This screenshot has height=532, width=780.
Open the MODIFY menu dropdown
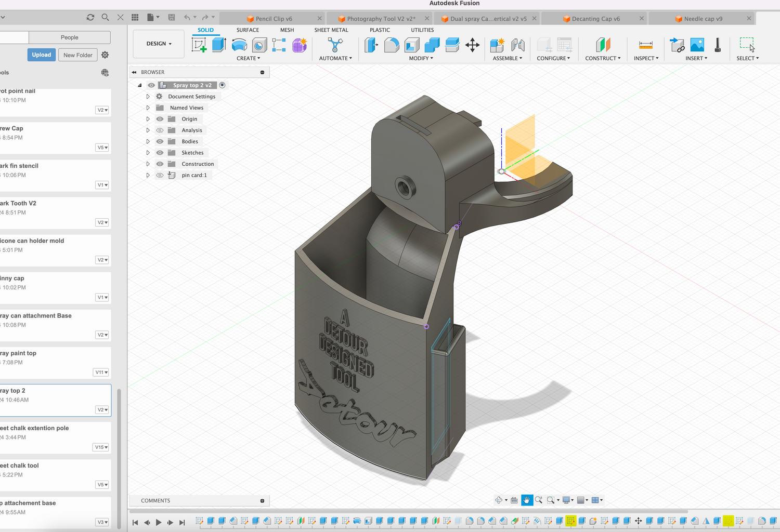[421, 58]
